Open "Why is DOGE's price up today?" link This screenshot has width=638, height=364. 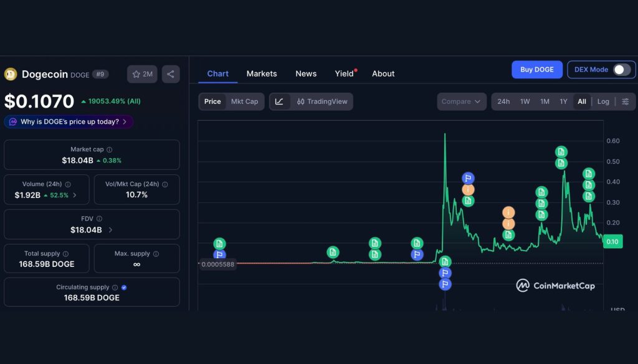click(69, 121)
